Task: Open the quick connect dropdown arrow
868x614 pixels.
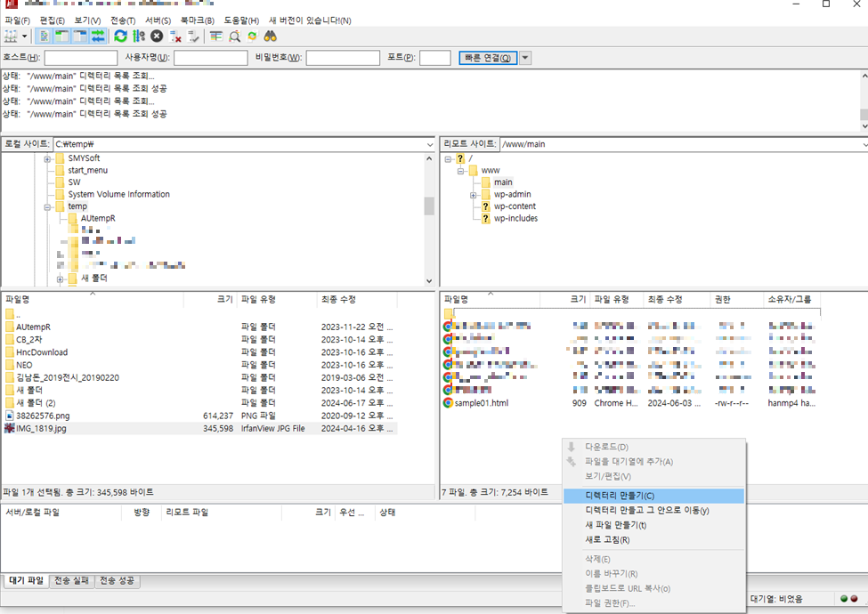Action: 525,56
